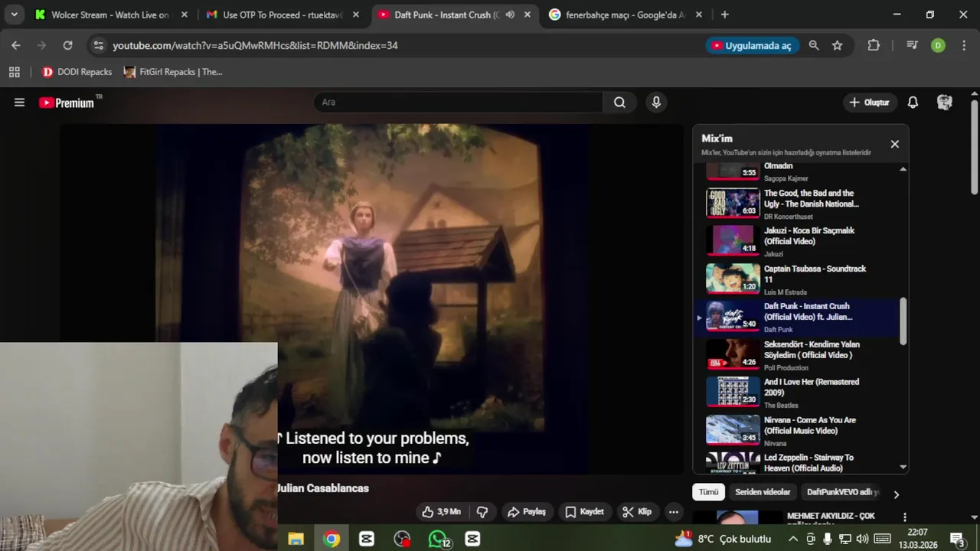This screenshot has height=551, width=980.
Task: Click Chrome icon in taskbar
Action: [x=332, y=539]
